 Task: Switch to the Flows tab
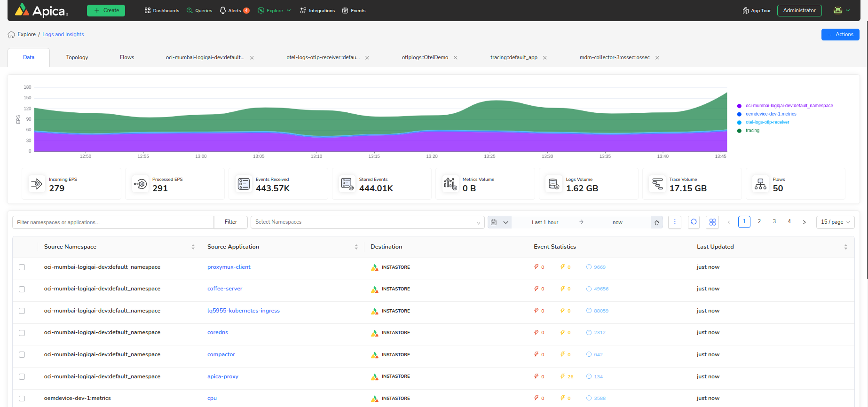[x=127, y=57]
